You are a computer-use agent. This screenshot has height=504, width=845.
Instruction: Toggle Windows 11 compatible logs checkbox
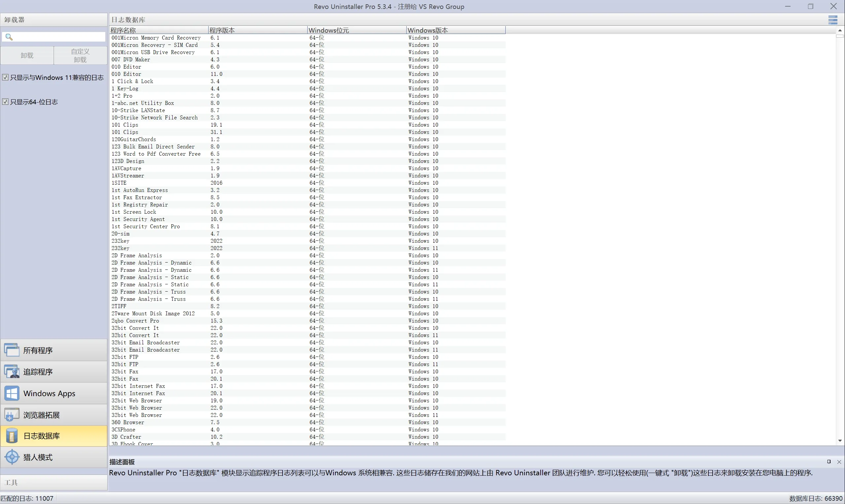(x=5, y=78)
